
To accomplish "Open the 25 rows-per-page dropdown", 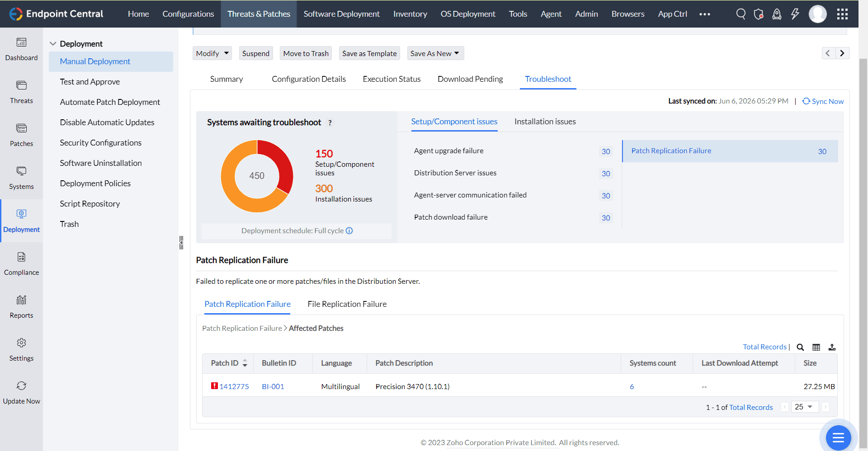I will pos(805,407).
